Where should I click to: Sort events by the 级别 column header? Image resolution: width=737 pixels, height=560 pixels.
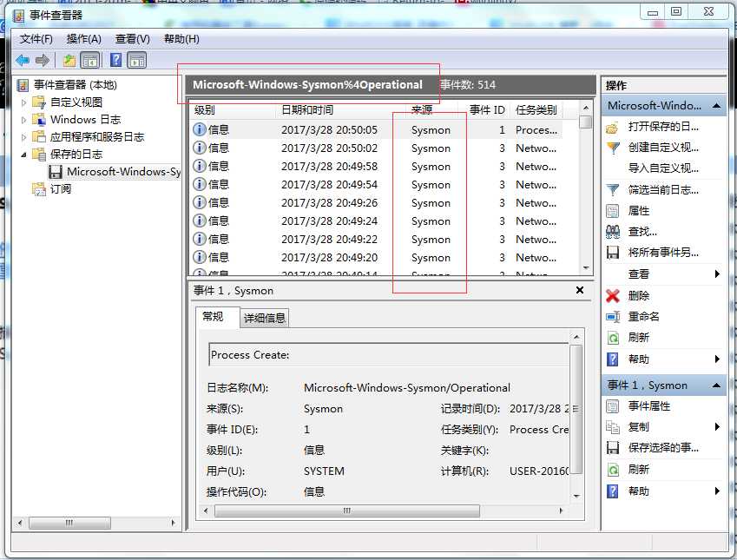click(x=233, y=110)
